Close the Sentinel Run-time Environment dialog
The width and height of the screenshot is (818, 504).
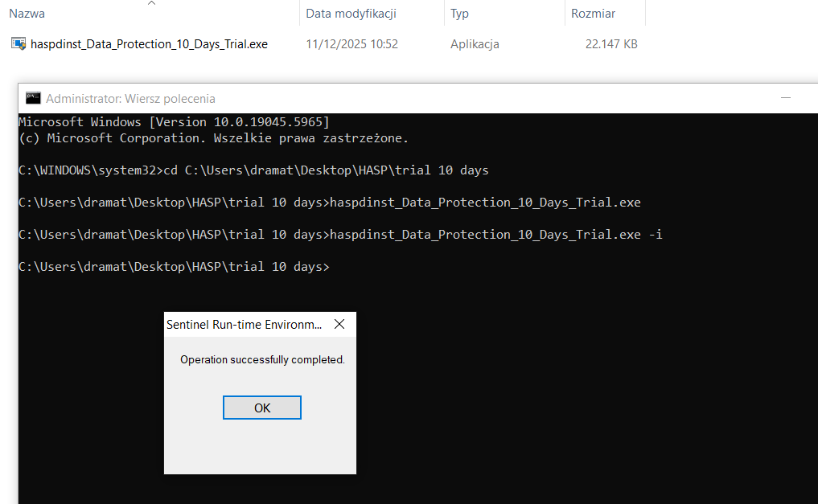pyautogui.click(x=339, y=325)
